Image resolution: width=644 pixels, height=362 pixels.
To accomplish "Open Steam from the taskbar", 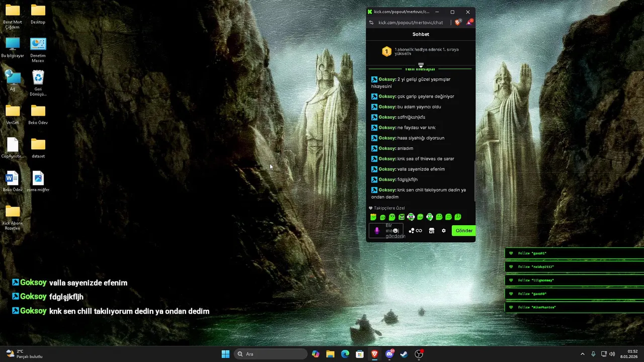I will tap(404, 354).
